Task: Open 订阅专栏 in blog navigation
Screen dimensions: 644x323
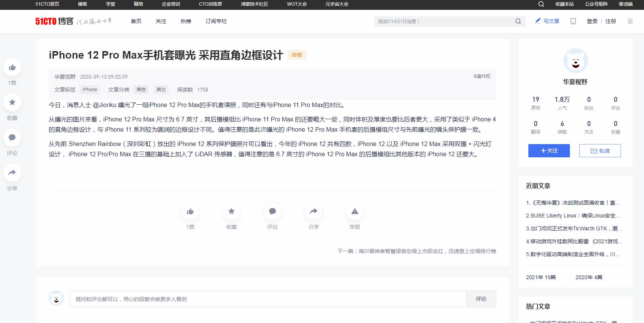Action: 216,21
